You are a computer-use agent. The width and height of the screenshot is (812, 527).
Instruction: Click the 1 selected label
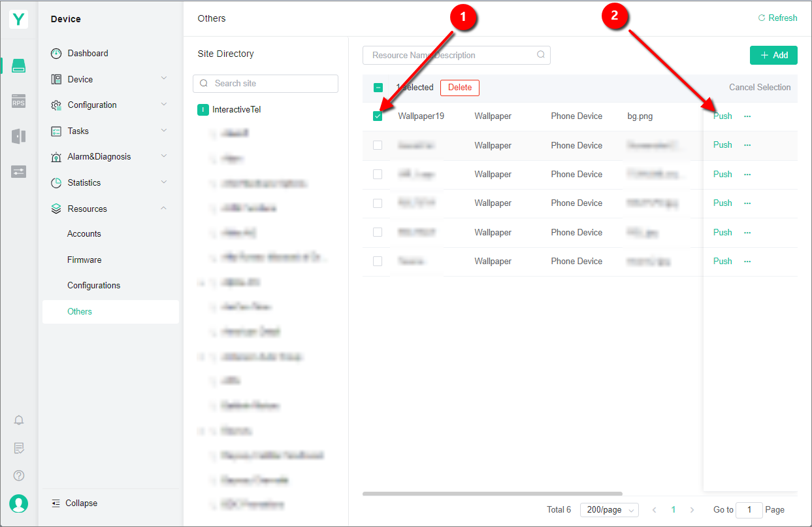point(415,88)
